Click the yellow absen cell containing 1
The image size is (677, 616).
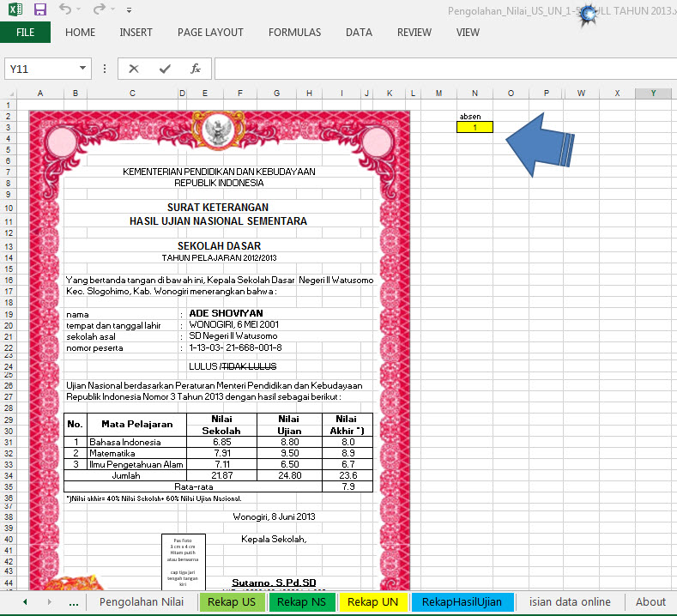[x=475, y=127]
